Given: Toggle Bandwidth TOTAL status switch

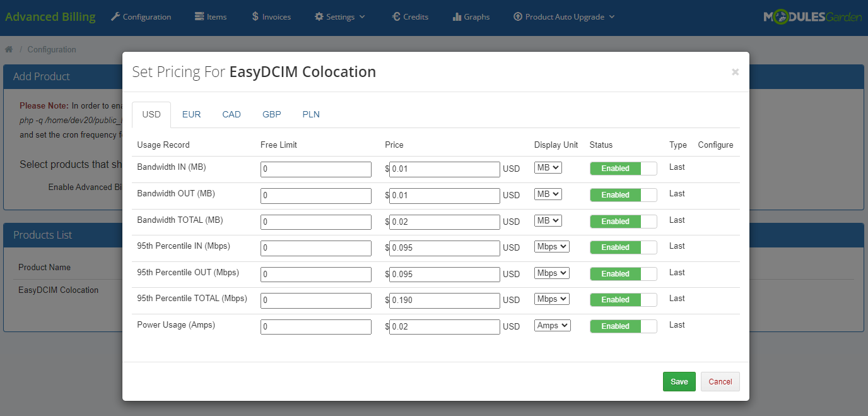Looking at the screenshot, I should click(623, 222).
